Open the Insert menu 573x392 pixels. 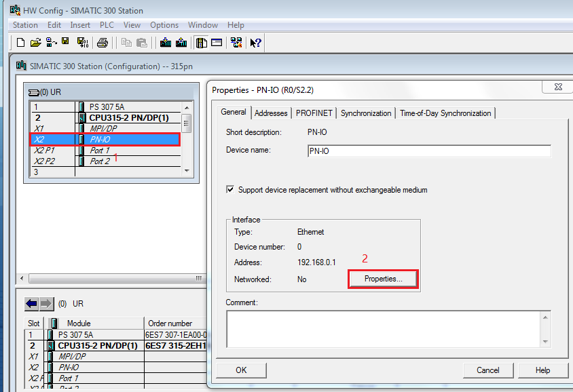(x=80, y=25)
